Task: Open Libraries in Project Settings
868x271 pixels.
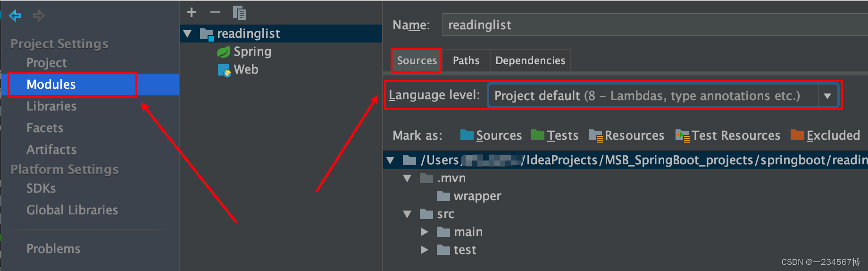Action: [51, 106]
